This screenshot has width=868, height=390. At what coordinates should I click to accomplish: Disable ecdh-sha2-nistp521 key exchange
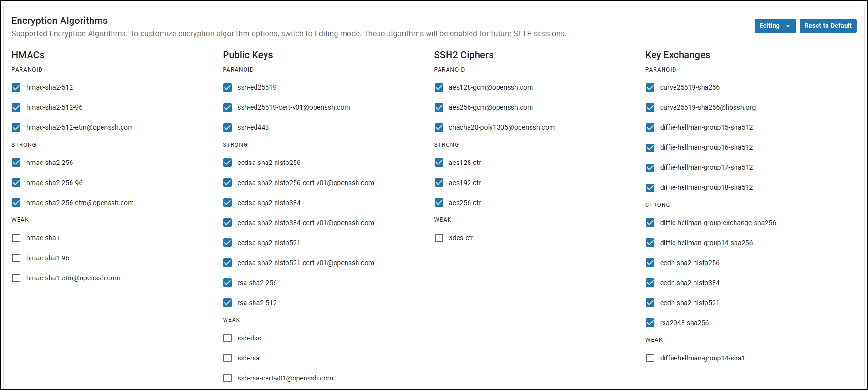coord(650,303)
